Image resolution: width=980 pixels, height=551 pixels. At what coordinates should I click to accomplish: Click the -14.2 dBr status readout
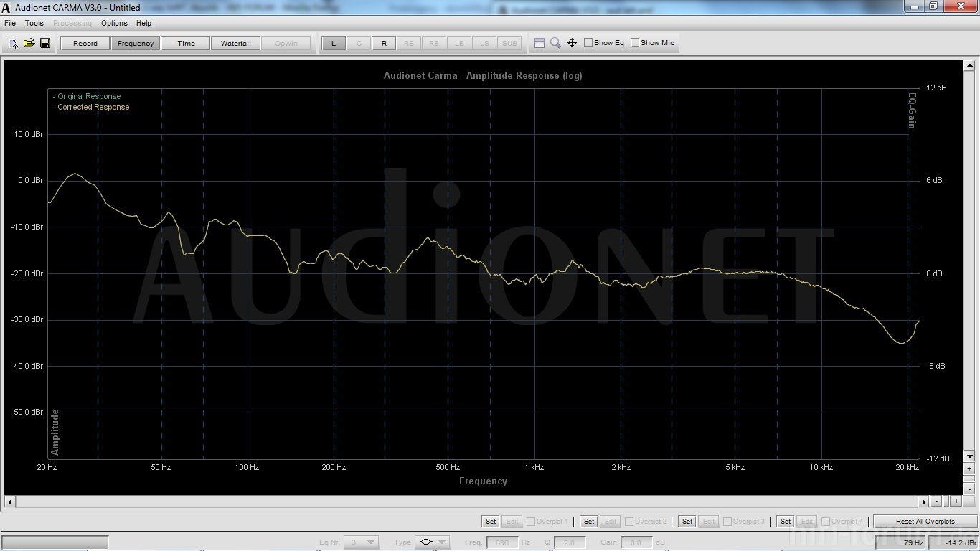[x=953, y=542]
